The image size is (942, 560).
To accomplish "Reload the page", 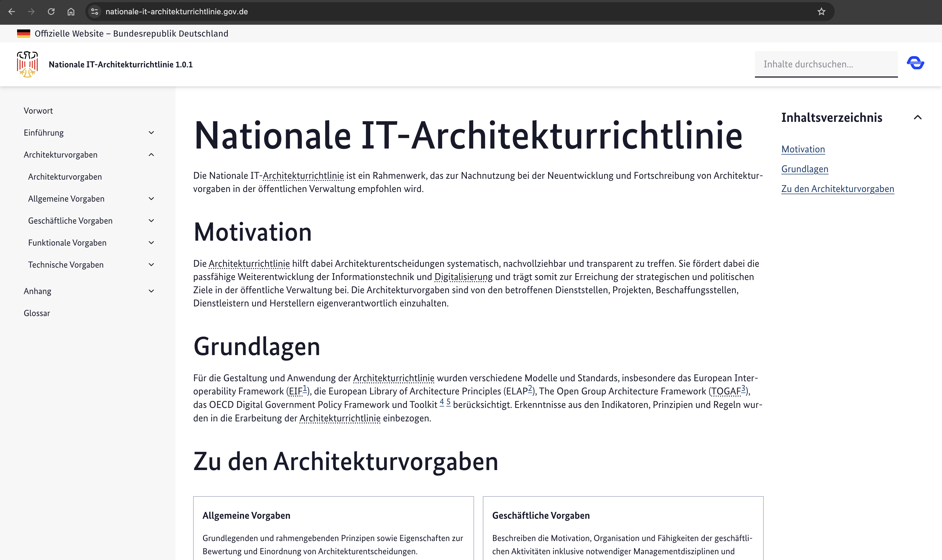I will tap(52, 12).
